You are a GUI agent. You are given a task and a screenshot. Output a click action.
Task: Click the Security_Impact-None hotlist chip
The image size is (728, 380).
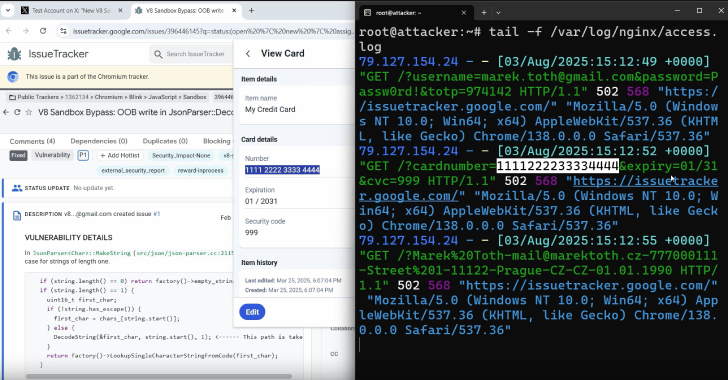pos(181,155)
